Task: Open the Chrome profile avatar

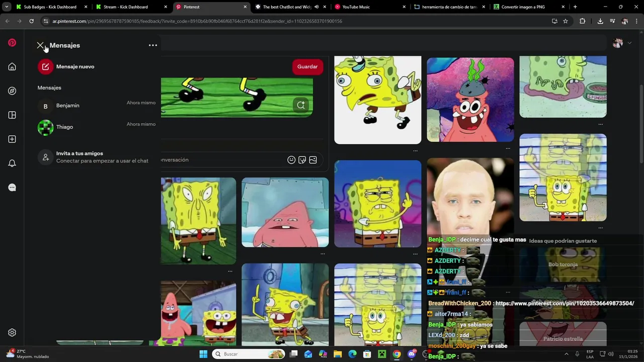Action: 624,21
